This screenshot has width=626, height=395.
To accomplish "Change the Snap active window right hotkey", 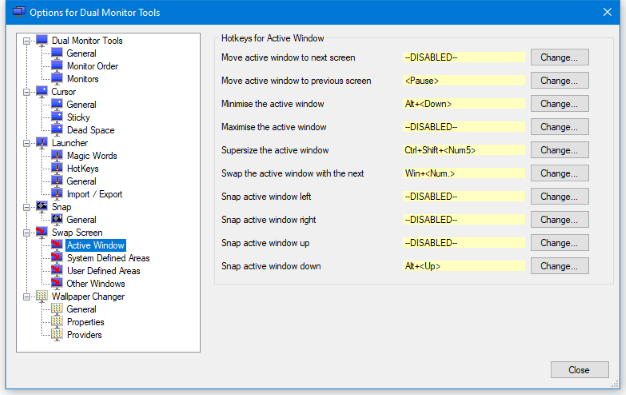I will pos(559,220).
